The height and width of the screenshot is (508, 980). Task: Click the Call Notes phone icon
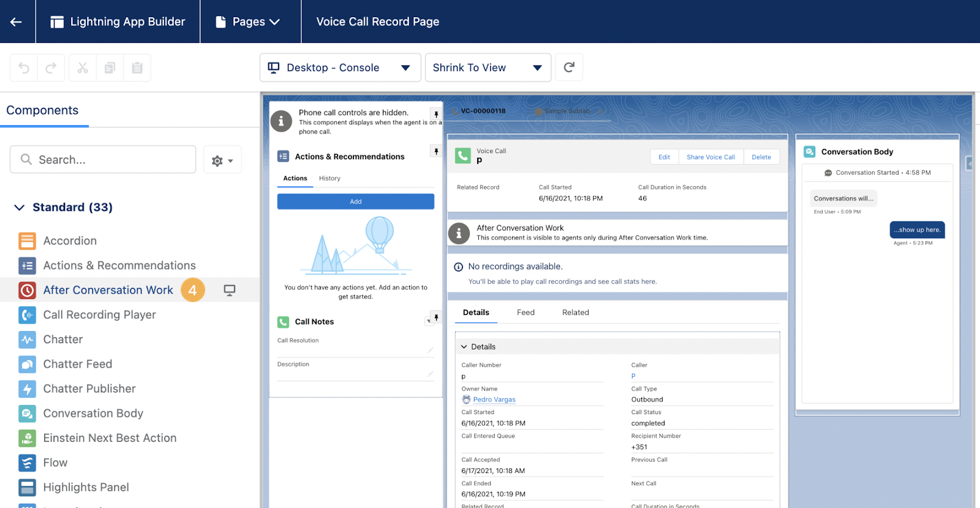(283, 322)
